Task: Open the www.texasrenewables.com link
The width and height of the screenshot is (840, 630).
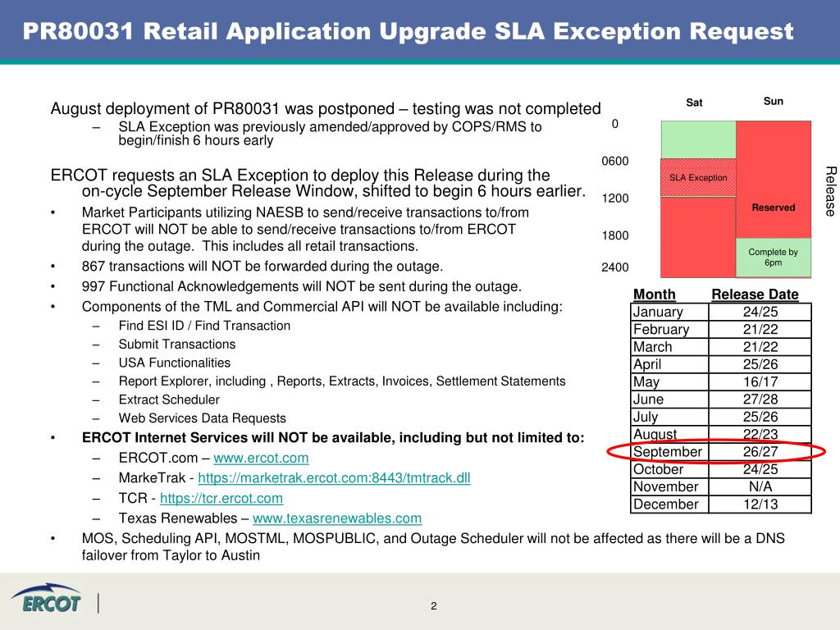Action: click(x=337, y=518)
